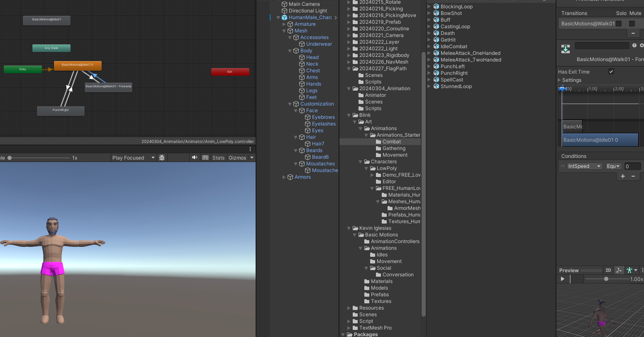Toggle the Gizmos button
The height and width of the screenshot is (337, 644).
pyautogui.click(x=237, y=157)
